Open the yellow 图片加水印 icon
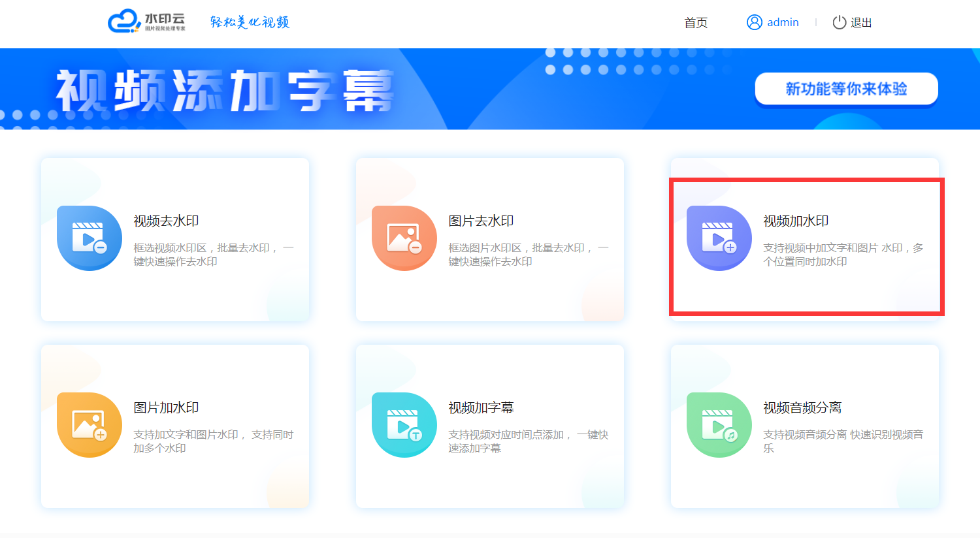The height and width of the screenshot is (538, 980). [x=90, y=425]
